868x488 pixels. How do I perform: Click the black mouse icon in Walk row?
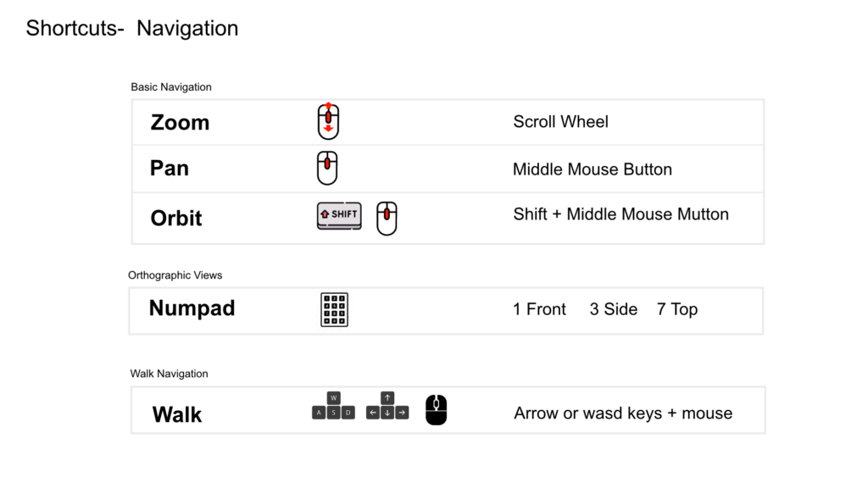(x=437, y=409)
